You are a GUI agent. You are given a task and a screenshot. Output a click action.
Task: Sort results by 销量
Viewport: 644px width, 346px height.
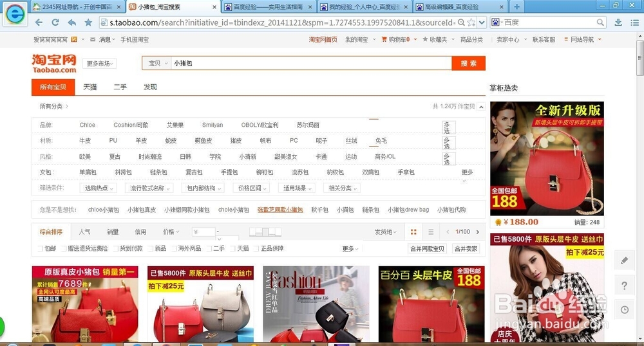[x=113, y=232]
